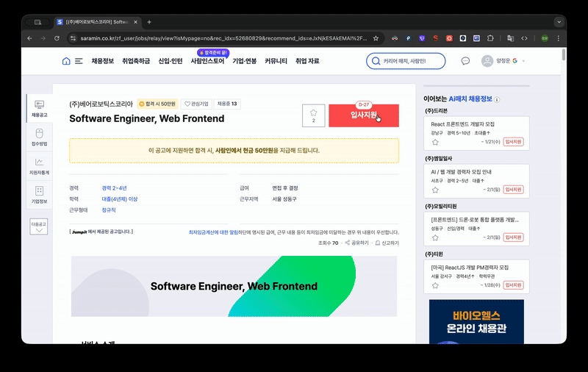Image resolution: width=588 pixels, height=372 pixels.
Task: Bookmark page with star icon in address bar
Action: [376, 38]
